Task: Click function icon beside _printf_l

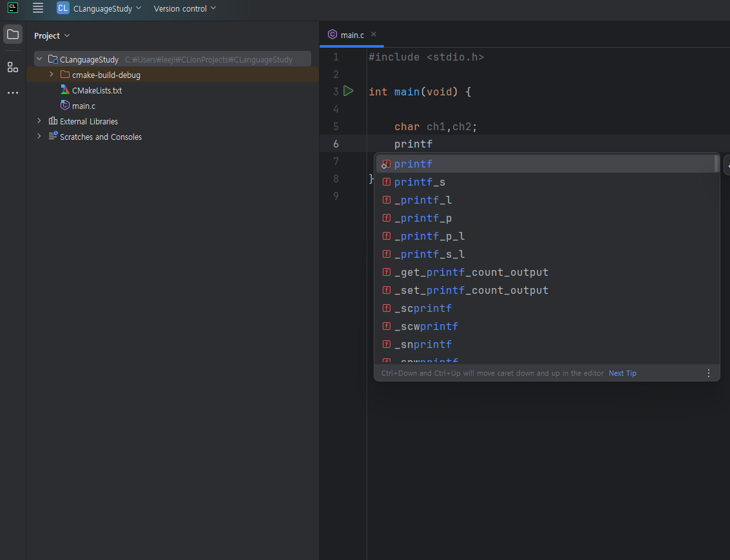Action: 387,200
